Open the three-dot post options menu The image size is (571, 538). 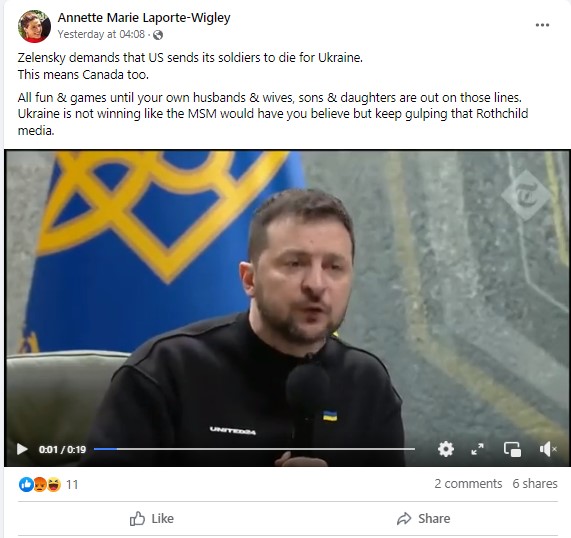(x=542, y=25)
